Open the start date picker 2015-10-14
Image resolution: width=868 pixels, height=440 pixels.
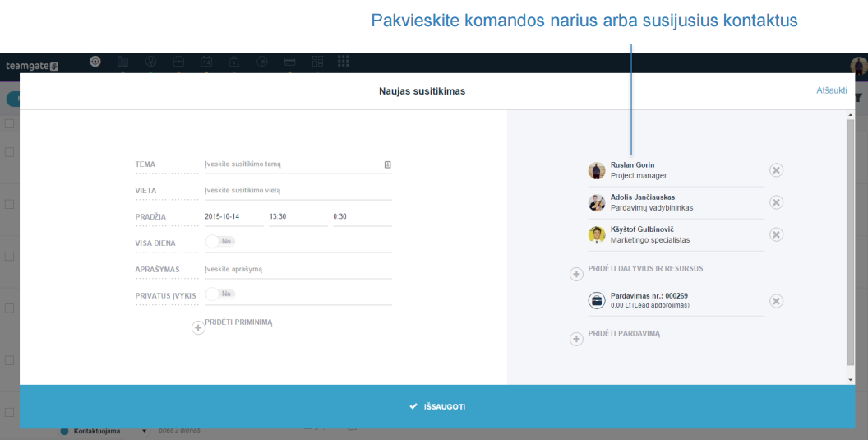[233, 216]
